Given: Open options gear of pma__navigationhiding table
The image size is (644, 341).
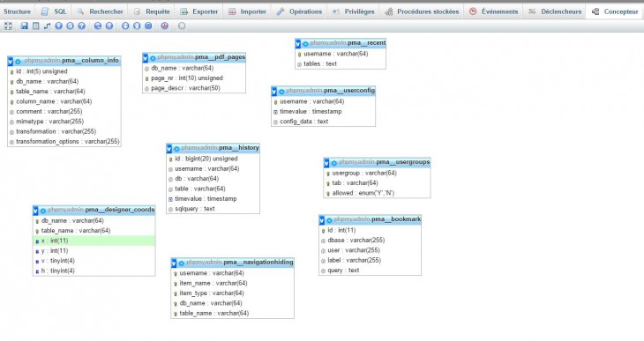Looking at the screenshot, I should pyautogui.click(x=181, y=263).
